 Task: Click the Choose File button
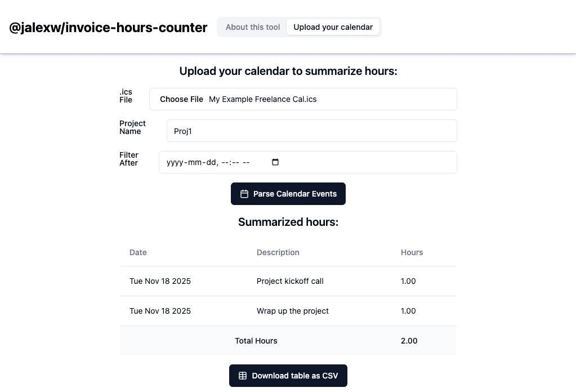(181, 99)
